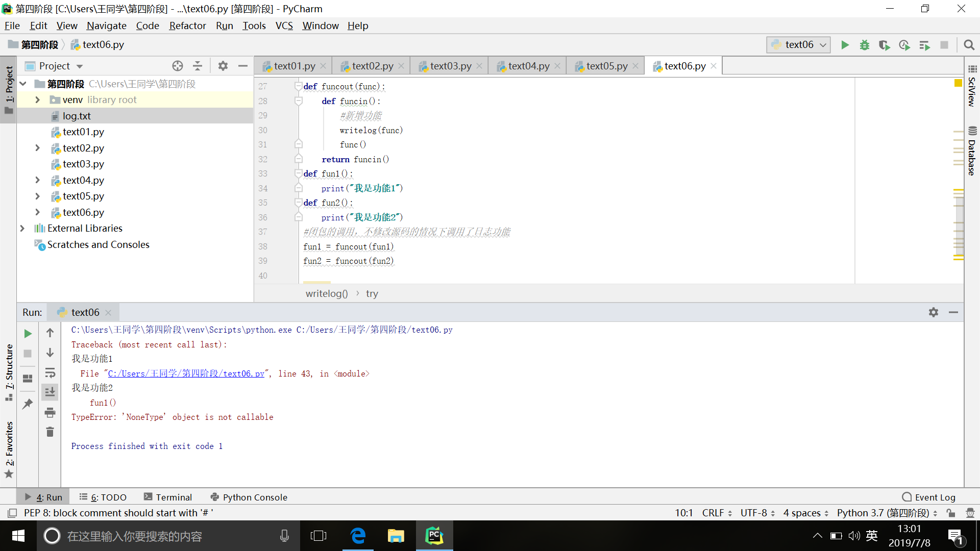Change CRLF line separator
Screen dimensions: 980x551
pos(717,513)
